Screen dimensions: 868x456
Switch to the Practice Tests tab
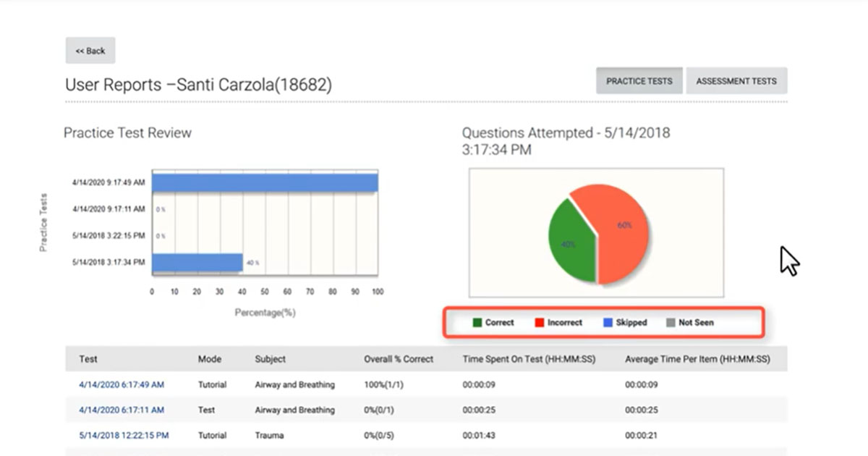tap(639, 81)
